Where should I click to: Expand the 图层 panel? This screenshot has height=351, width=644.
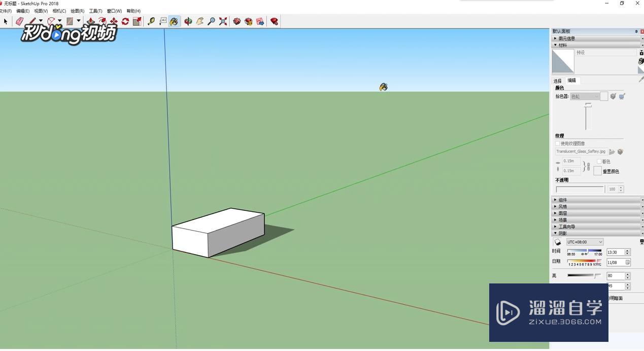coord(596,213)
